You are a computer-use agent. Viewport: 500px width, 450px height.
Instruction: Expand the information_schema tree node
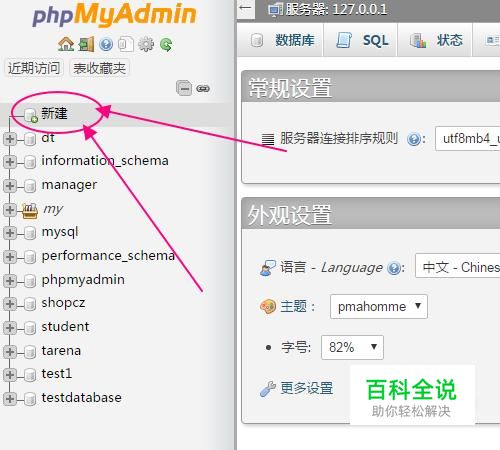(x=10, y=162)
